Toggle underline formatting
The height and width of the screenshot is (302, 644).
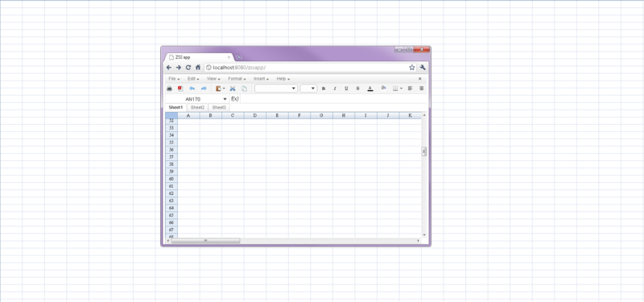[346, 89]
